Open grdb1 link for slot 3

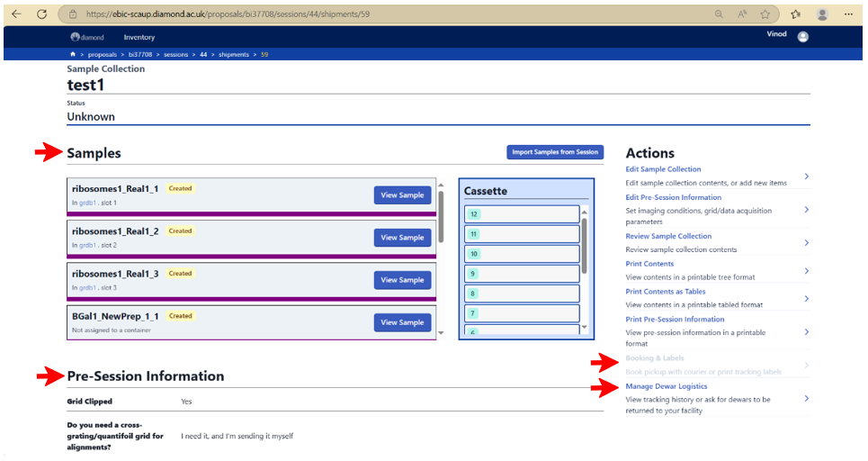pos(87,287)
